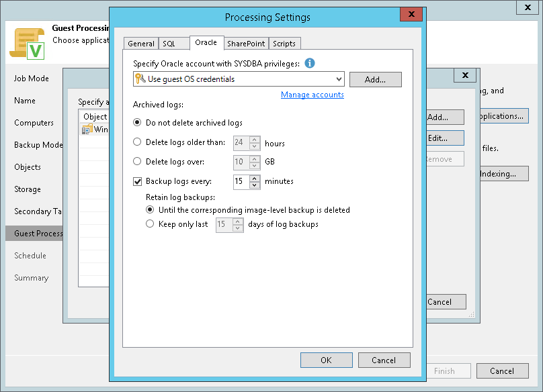Increase the hours value for log deletion

(x=255, y=140)
